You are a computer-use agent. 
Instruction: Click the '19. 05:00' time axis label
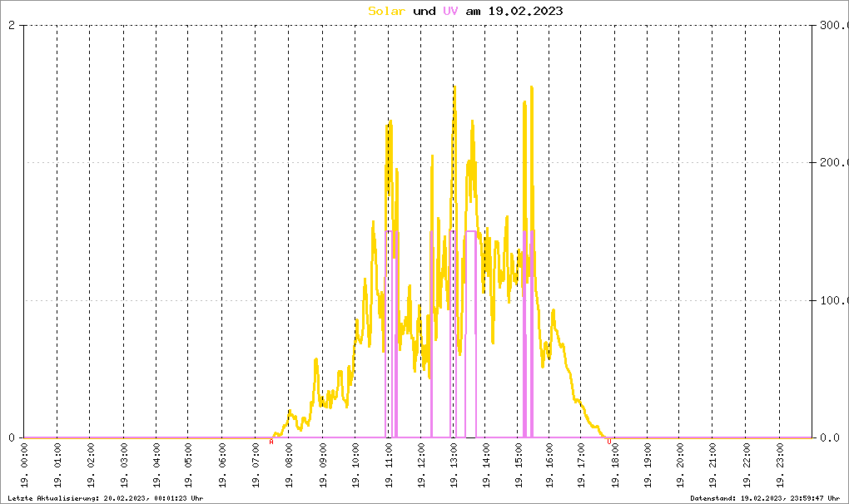click(188, 465)
